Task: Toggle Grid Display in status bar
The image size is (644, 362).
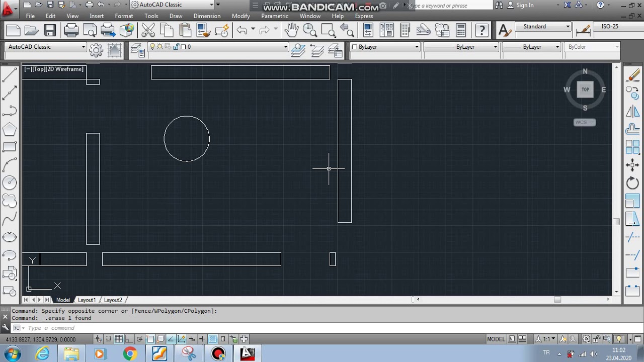Action: click(x=119, y=339)
